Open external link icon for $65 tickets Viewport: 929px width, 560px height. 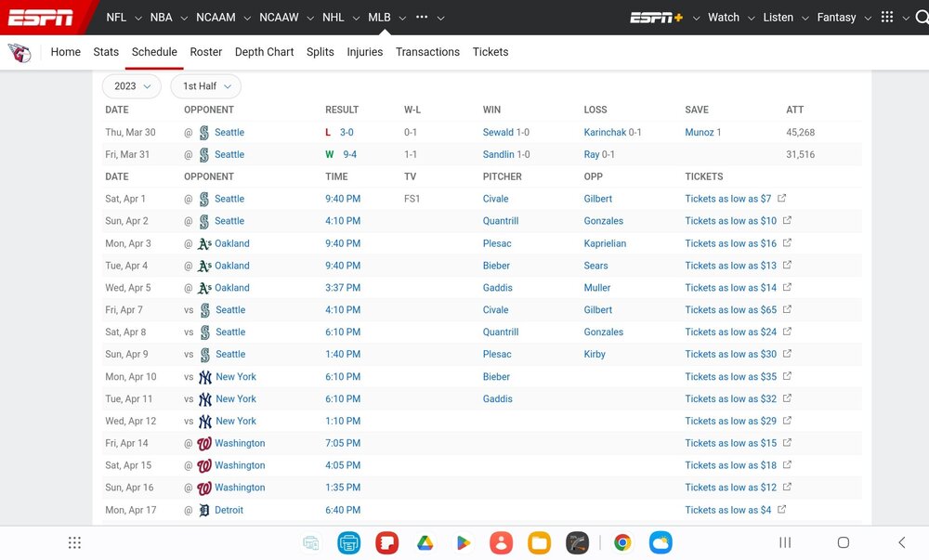(x=787, y=309)
